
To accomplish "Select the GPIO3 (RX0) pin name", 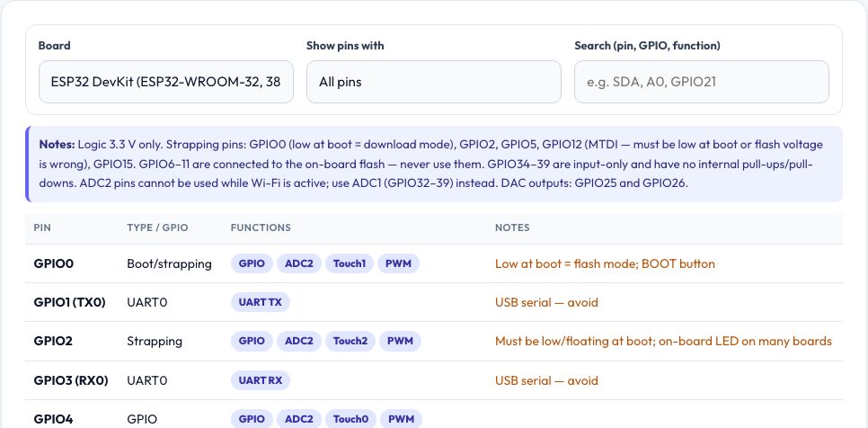I will 71,380.
